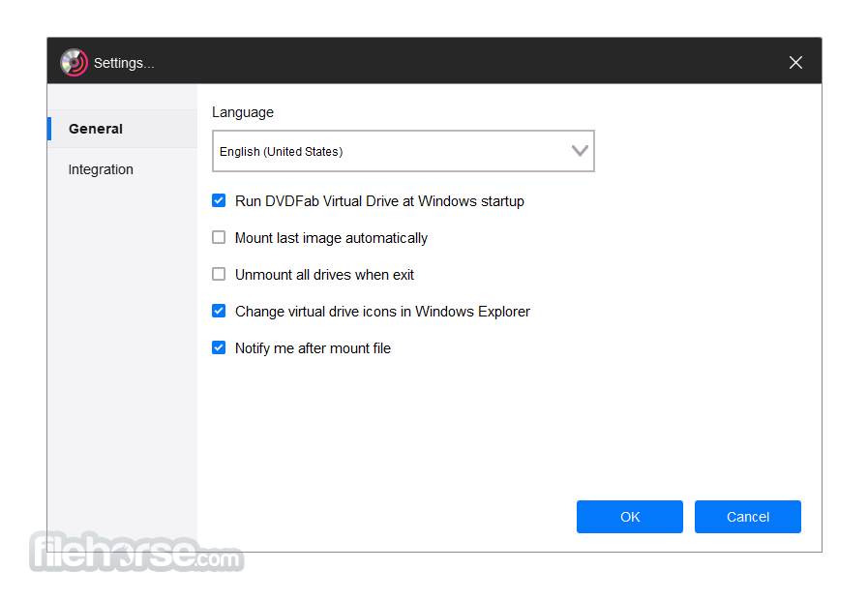868x601 pixels.
Task: Open the Language dropdown
Action: point(403,151)
